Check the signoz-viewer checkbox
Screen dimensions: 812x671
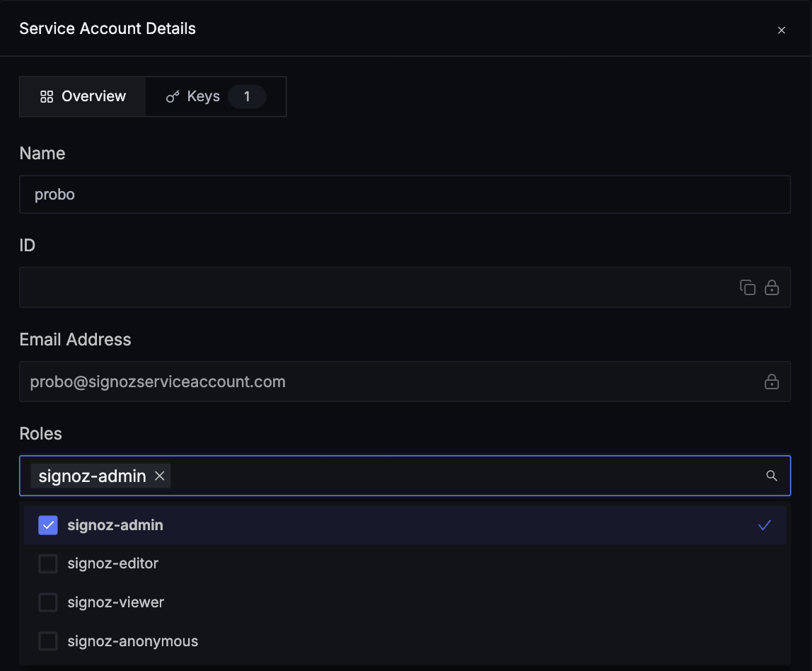[x=48, y=602]
